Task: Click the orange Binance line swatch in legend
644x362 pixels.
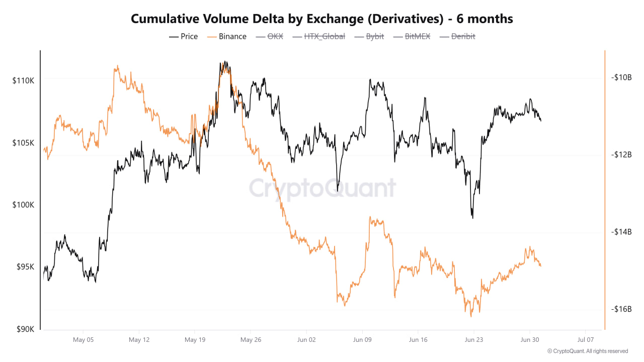Action: point(212,36)
